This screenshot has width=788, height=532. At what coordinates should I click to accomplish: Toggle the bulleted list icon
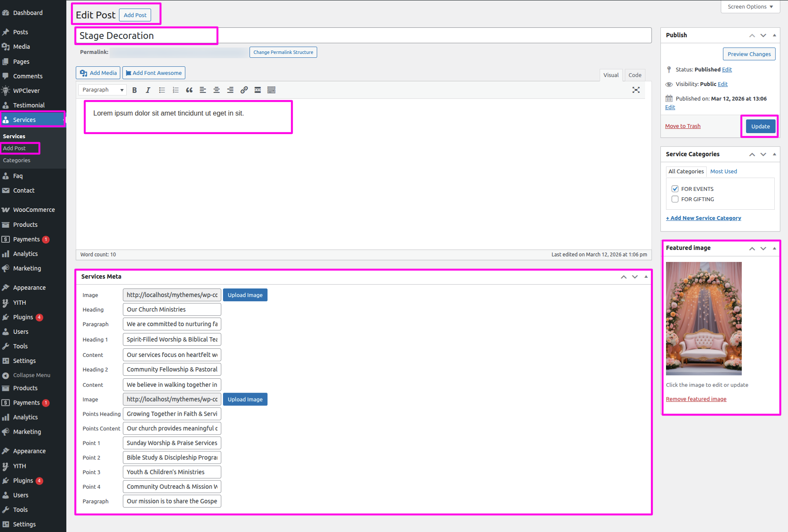[162, 90]
